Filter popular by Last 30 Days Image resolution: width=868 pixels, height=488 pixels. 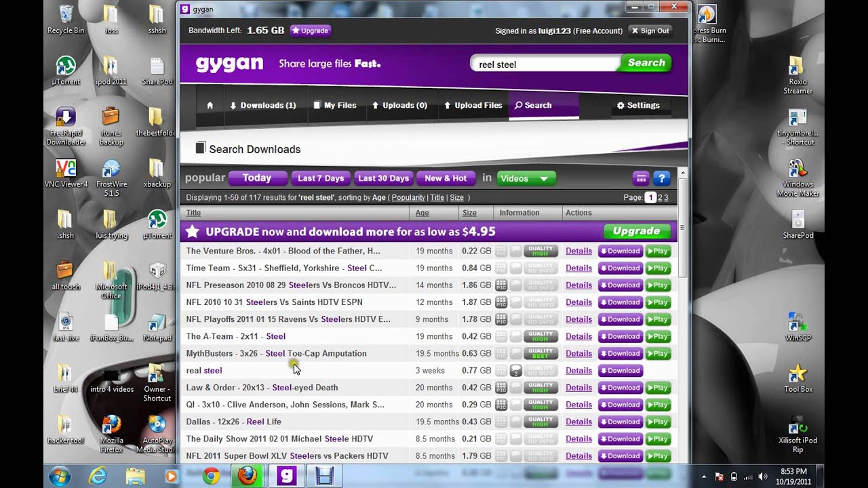coord(383,178)
